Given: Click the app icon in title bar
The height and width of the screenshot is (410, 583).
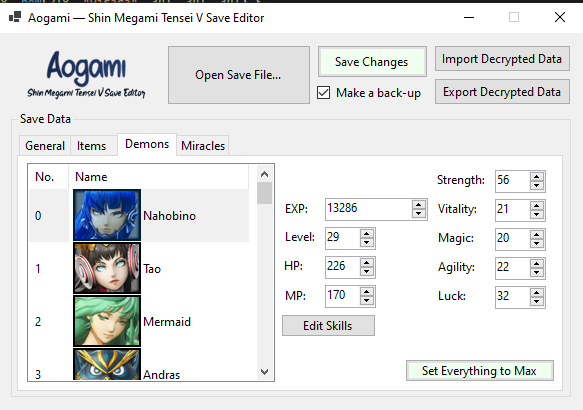Looking at the screenshot, I should pyautogui.click(x=15, y=17).
